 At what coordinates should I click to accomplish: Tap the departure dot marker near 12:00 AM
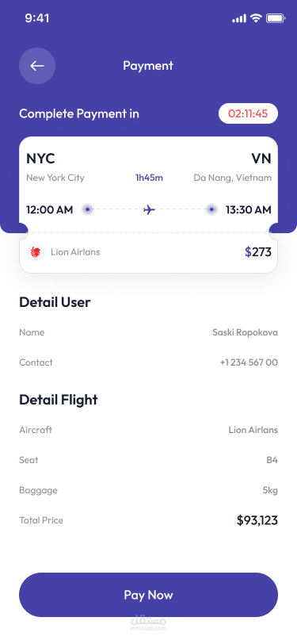pos(87,210)
